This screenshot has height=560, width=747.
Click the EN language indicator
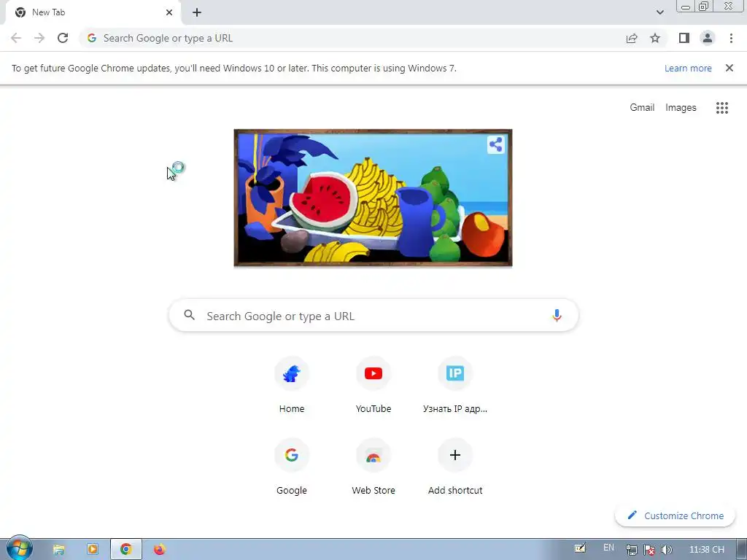pyautogui.click(x=608, y=548)
